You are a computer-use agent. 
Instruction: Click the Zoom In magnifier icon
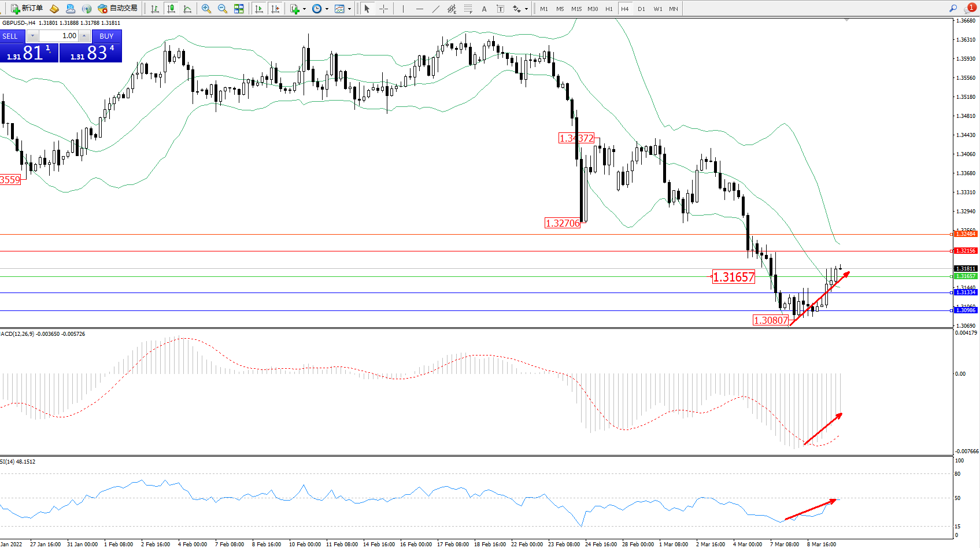pos(206,9)
